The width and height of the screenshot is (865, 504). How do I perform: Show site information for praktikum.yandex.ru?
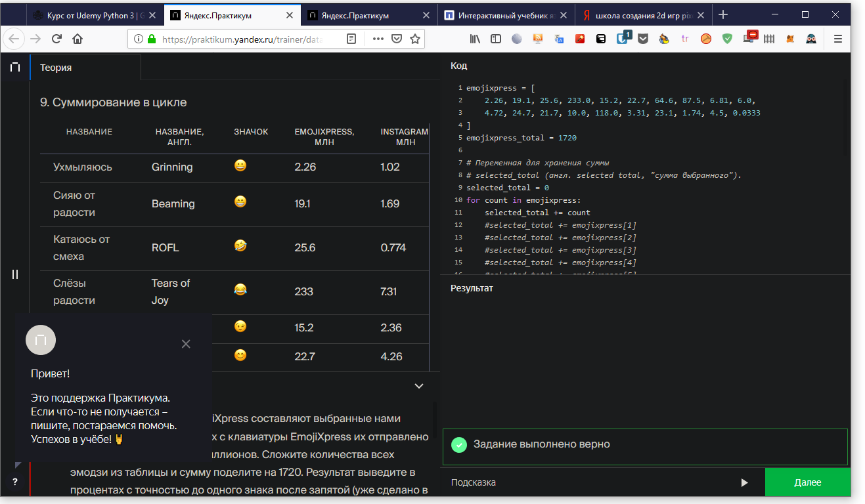click(x=138, y=39)
